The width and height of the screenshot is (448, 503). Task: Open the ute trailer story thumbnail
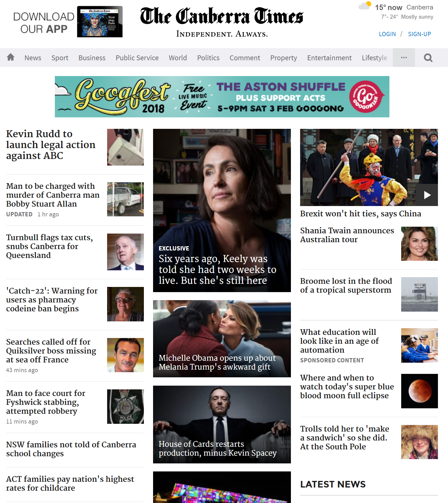(x=125, y=199)
